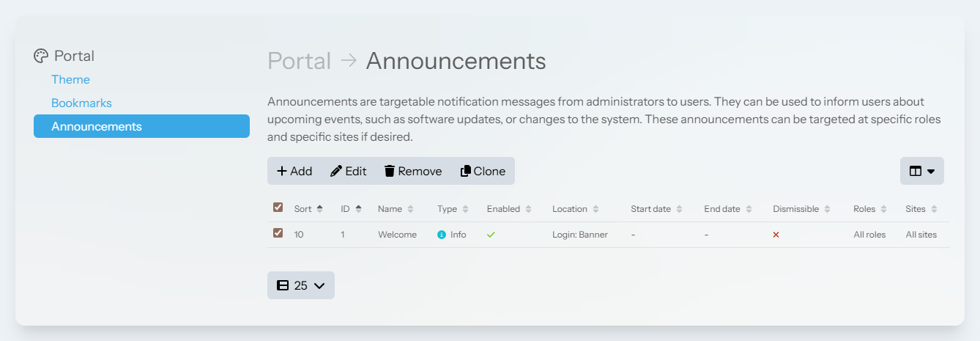Image resolution: width=980 pixels, height=341 pixels.
Task: Toggle the select-all checkbox in table header
Action: click(278, 208)
